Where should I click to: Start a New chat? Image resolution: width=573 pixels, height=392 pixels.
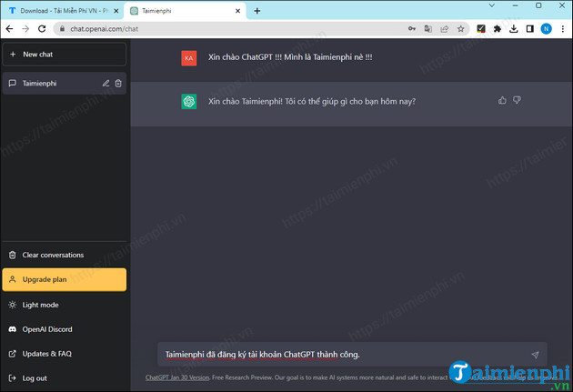coord(65,54)
